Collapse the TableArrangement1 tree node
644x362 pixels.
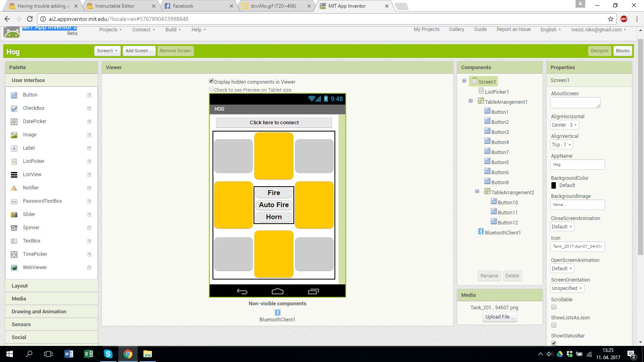(471, 101)
